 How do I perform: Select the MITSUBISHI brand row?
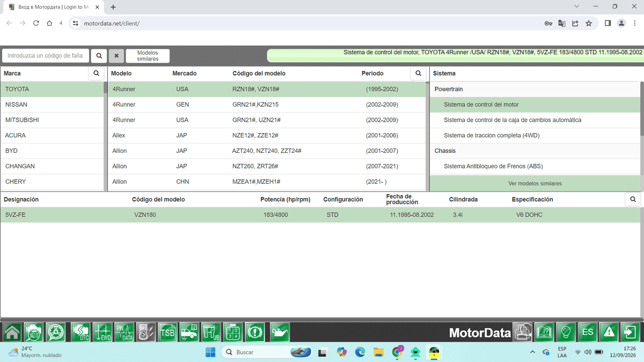pyautogui.click(x=52, y=120)
